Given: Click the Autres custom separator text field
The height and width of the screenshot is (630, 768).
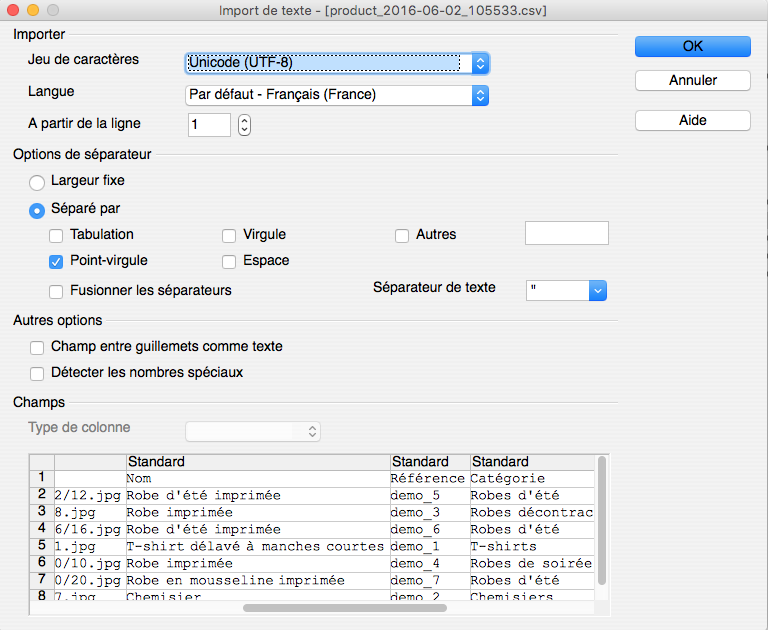Looking at the screenshot, I should tap(567, 233).
